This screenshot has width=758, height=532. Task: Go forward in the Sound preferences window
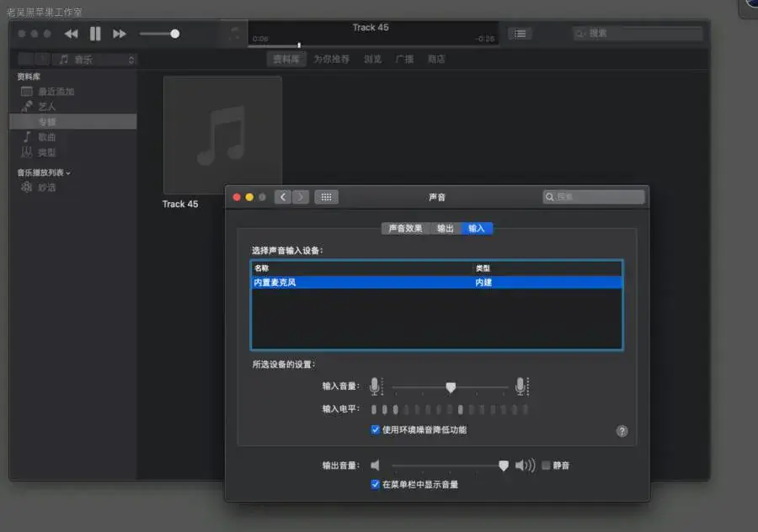(300, 197)
